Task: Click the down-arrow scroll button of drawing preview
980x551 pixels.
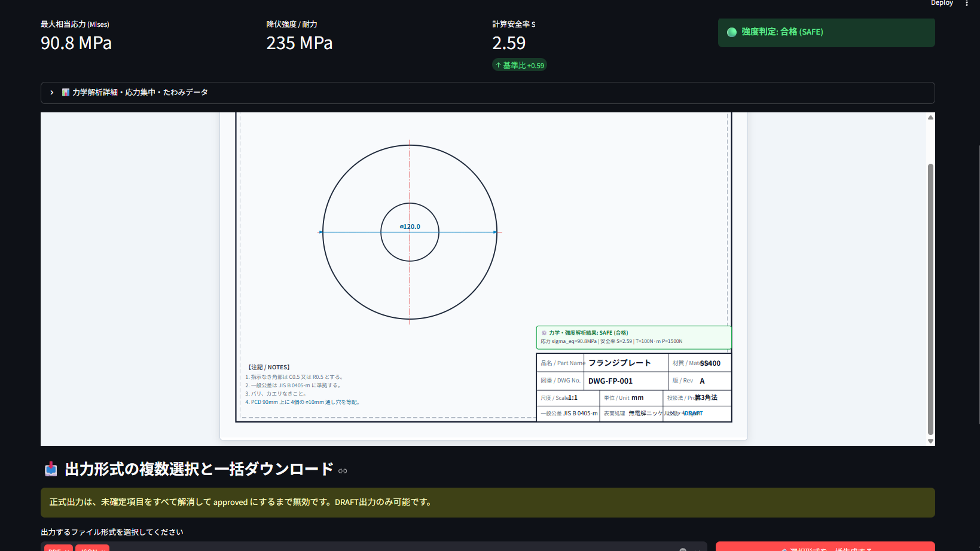Action: point(930,441)
